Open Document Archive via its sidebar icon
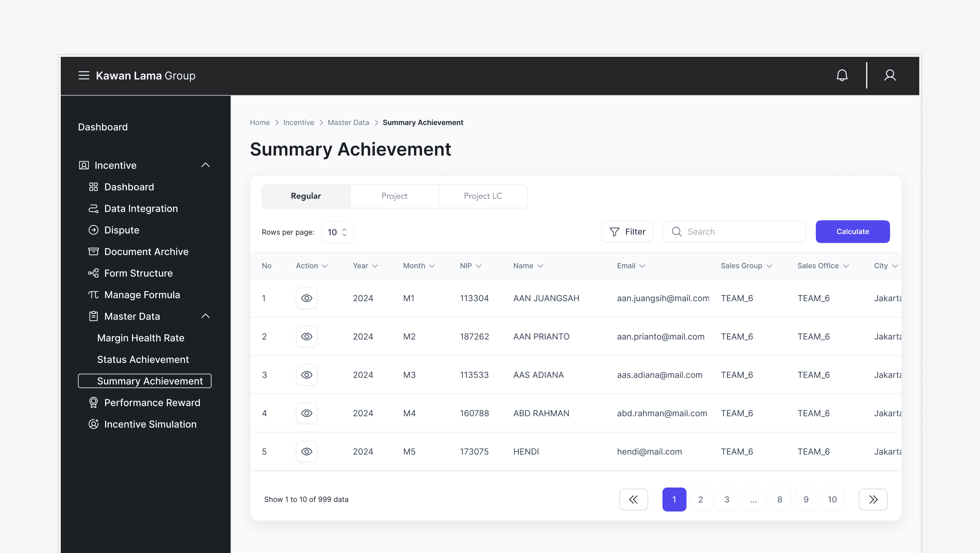This screenshot has height=553, width=980. (93, 251)
